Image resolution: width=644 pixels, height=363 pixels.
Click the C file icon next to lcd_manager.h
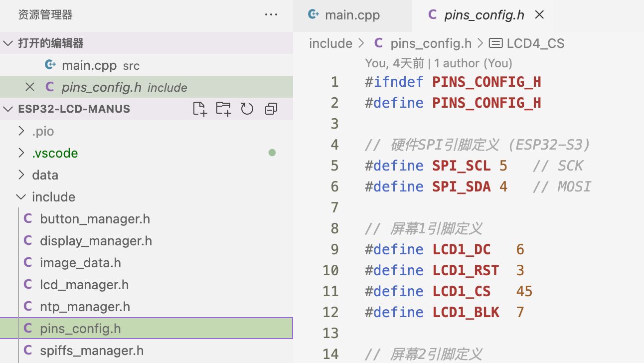coord(28,284)
